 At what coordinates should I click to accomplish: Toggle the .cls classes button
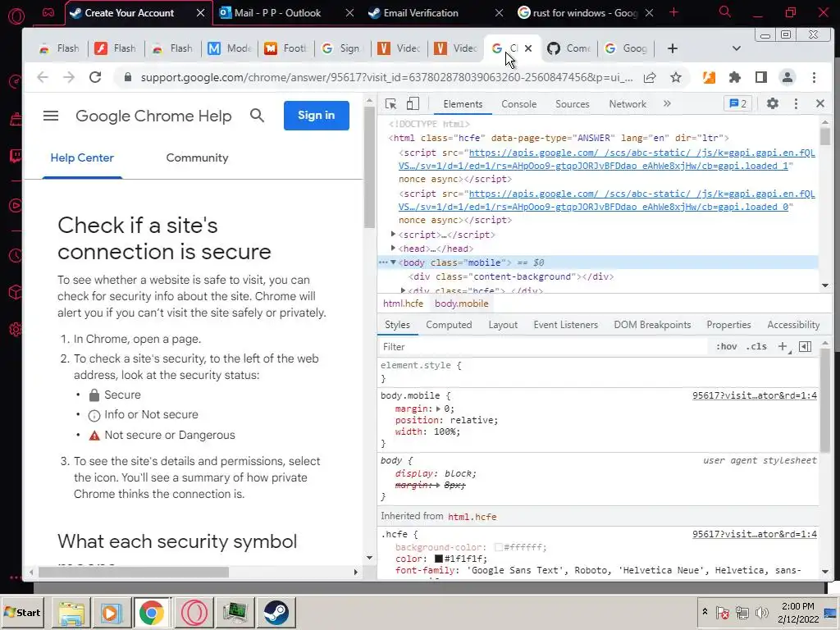pyautogui.click(x=756, y=347)
